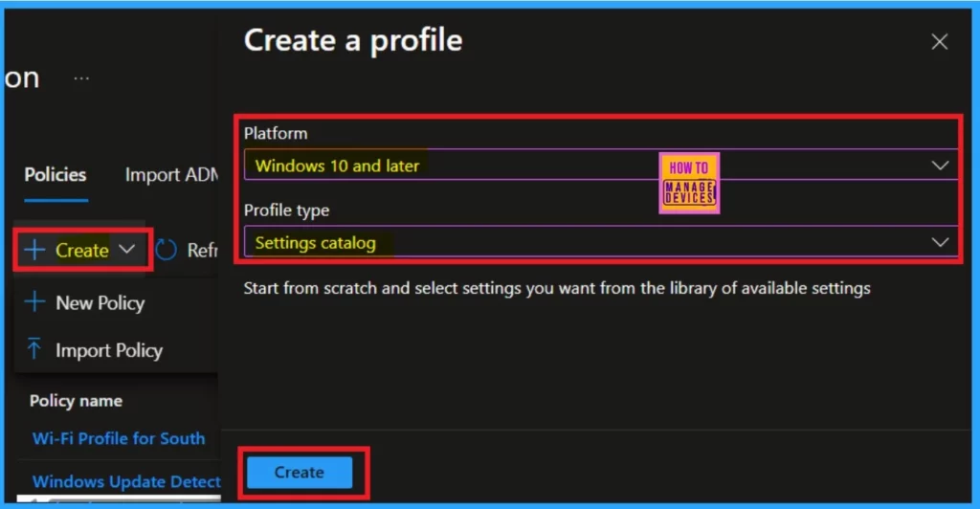Click the plus icon next to New Policy
The height and width of the screenshot is (509, 980).
coord(34,302)
